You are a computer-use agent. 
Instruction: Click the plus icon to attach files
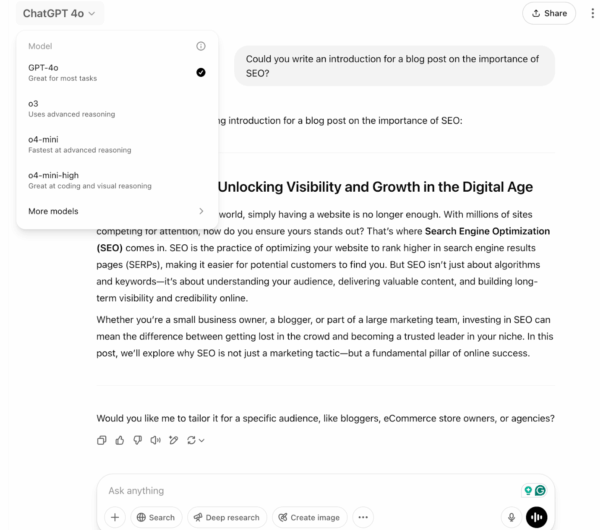click(115, 517)
